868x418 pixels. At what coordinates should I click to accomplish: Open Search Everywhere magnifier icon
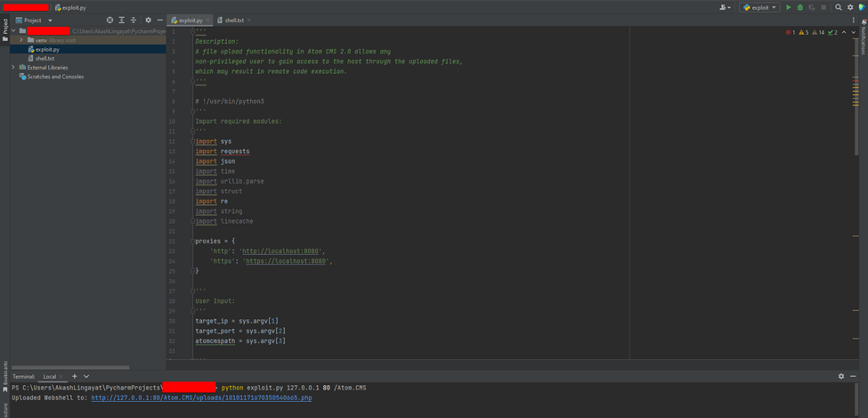838,7
